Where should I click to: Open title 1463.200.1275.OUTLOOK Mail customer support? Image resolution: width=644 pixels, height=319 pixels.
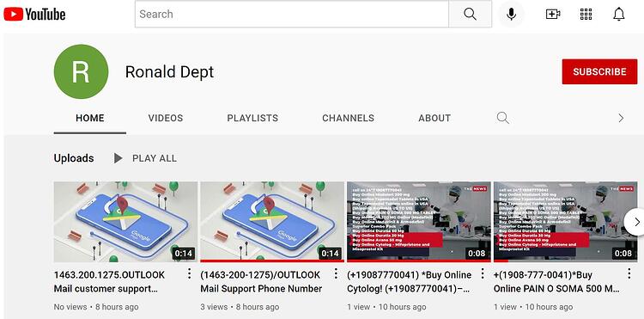(x=109, y=281)
